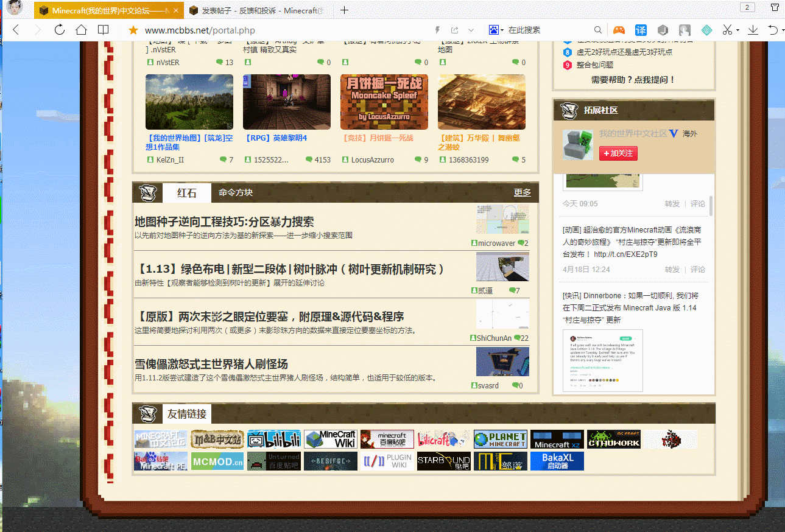The height and width of the screenshot is (532, 785).
Task: Open the Planet Minecraft link banner
Action: [x=500, y=439]
